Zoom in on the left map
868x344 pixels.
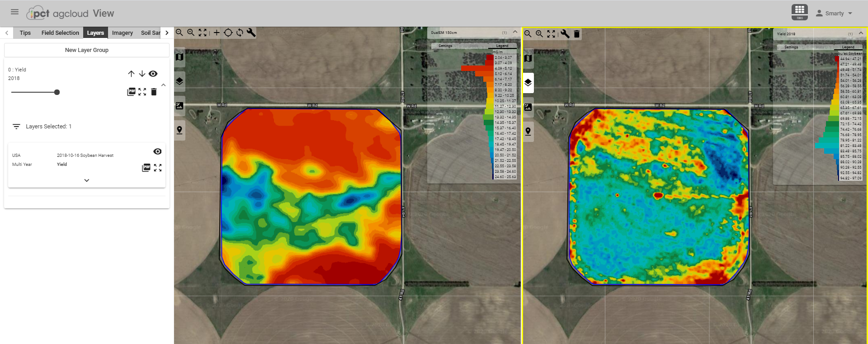coord(191,33)
